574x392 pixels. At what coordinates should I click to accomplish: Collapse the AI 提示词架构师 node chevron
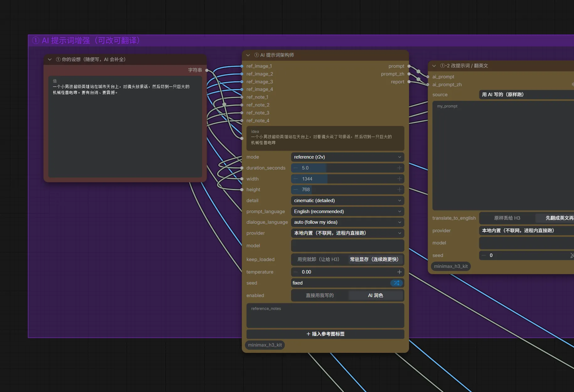[248, 55]
